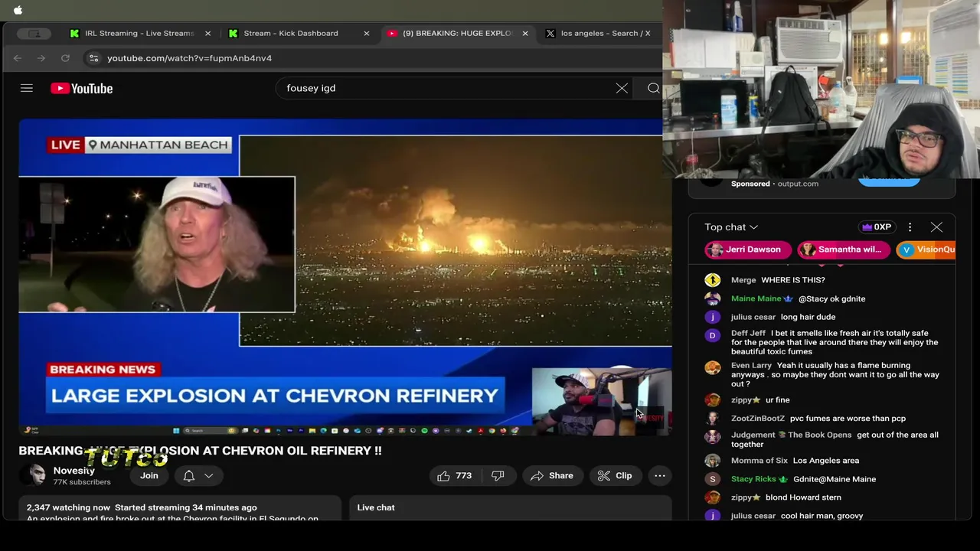Switch to the BREAKING: HUGE EXPLO tab
The image size is (980, 551).
click(452, 34)
